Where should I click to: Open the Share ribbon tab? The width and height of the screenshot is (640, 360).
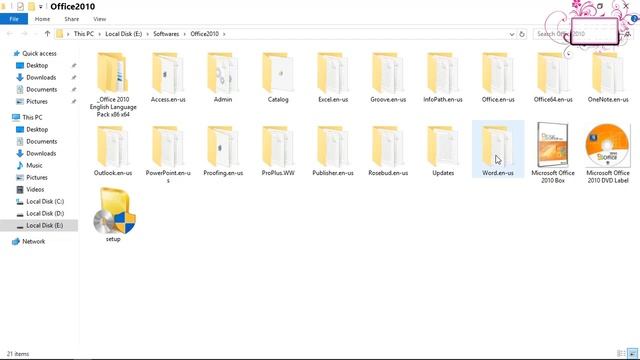click(71, 19)
